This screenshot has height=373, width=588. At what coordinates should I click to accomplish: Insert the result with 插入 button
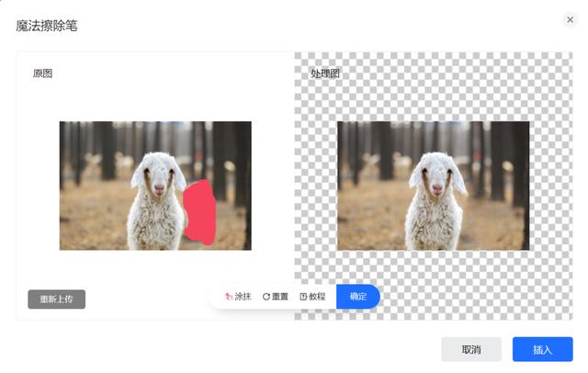(543, 349)
